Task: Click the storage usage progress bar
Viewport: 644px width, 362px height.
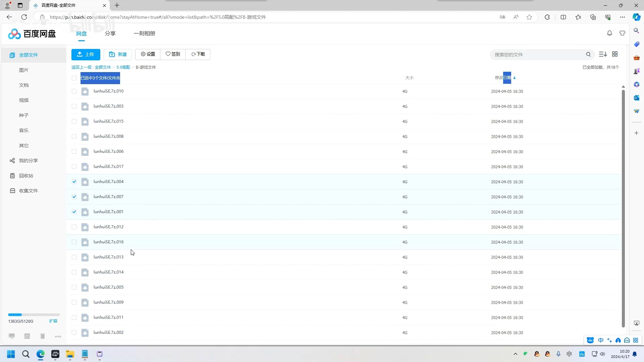Action: 34,315
